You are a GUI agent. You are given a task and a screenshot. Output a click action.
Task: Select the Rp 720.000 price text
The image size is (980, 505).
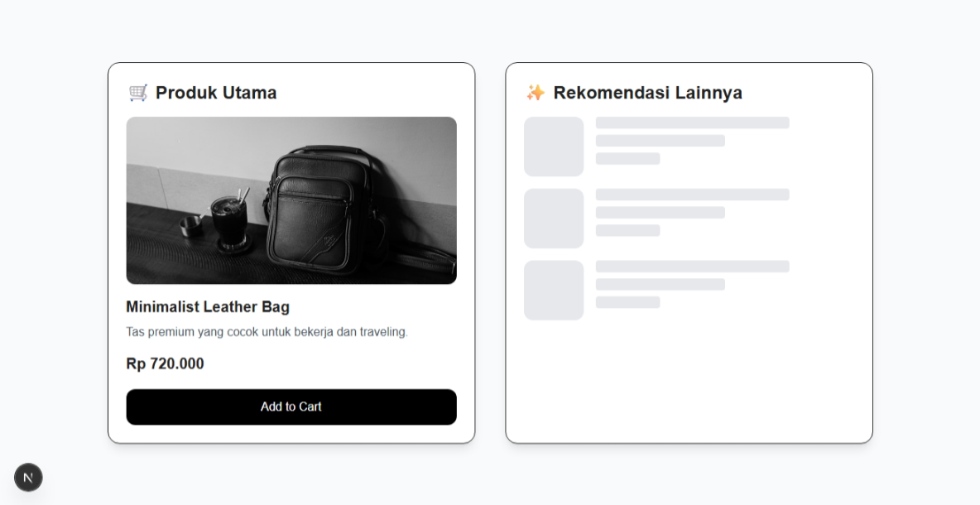[x=165, y=363]
